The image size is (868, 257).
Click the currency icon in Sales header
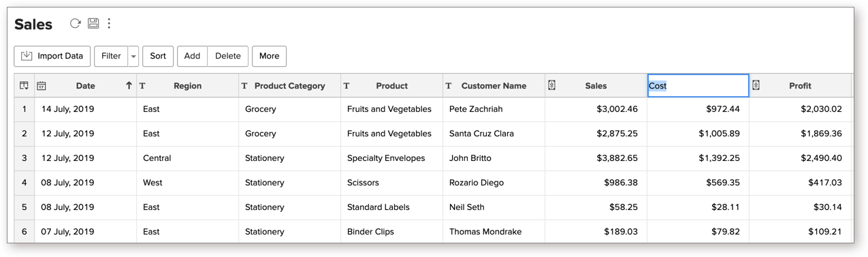click(552, 85)
